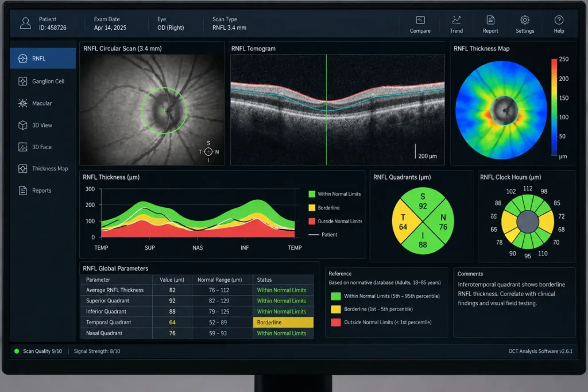Switch to Ganglion Cell tab

click(43, 81)
